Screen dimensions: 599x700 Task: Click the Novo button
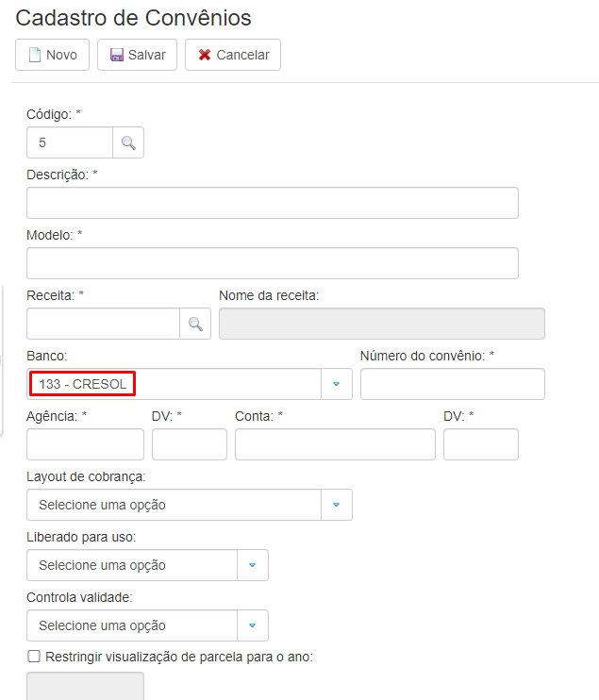[x=53, y=55]
